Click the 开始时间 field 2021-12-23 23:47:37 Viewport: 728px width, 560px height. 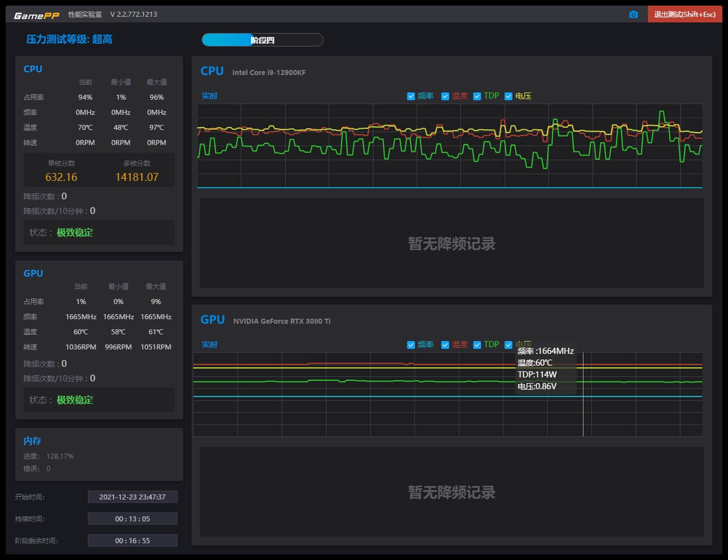click(133, 497)
